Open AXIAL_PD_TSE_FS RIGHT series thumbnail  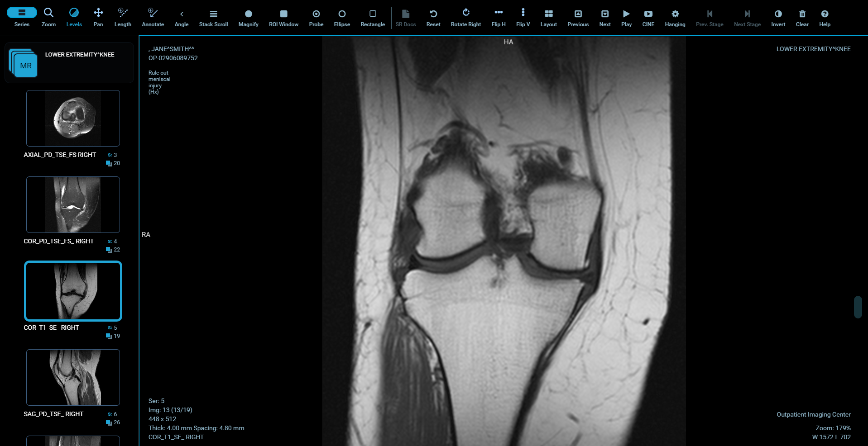73,118
